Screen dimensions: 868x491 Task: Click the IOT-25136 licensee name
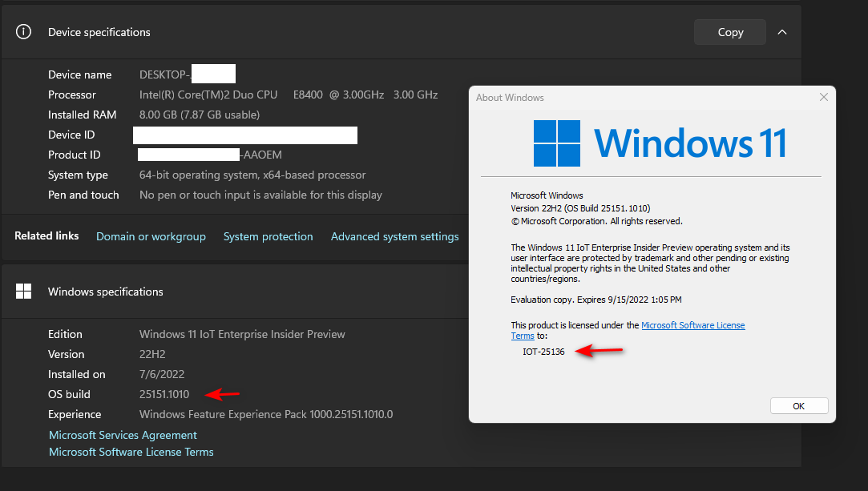(x=543, y=352)
